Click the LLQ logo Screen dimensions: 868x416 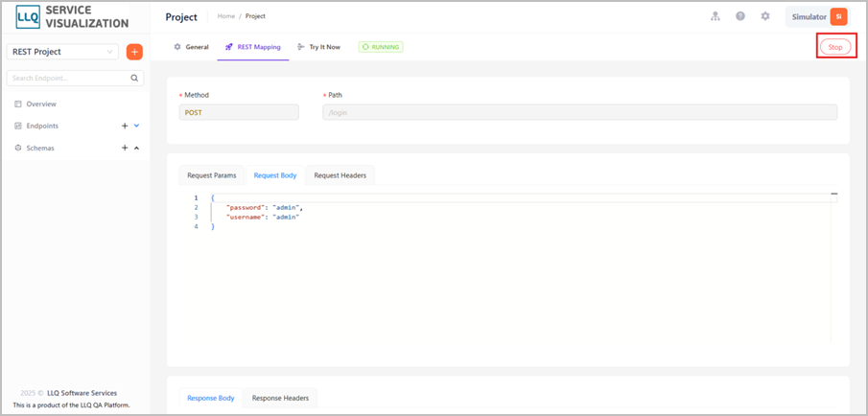click(28, 16)
